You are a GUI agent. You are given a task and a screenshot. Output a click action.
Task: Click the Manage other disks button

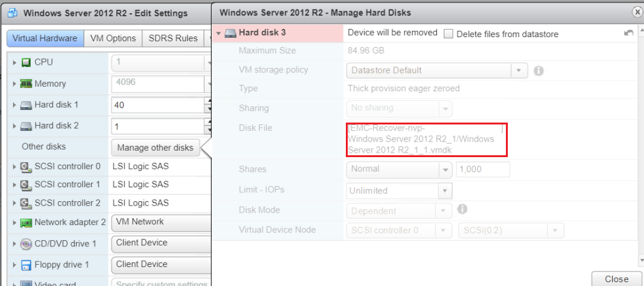[155, 148]
